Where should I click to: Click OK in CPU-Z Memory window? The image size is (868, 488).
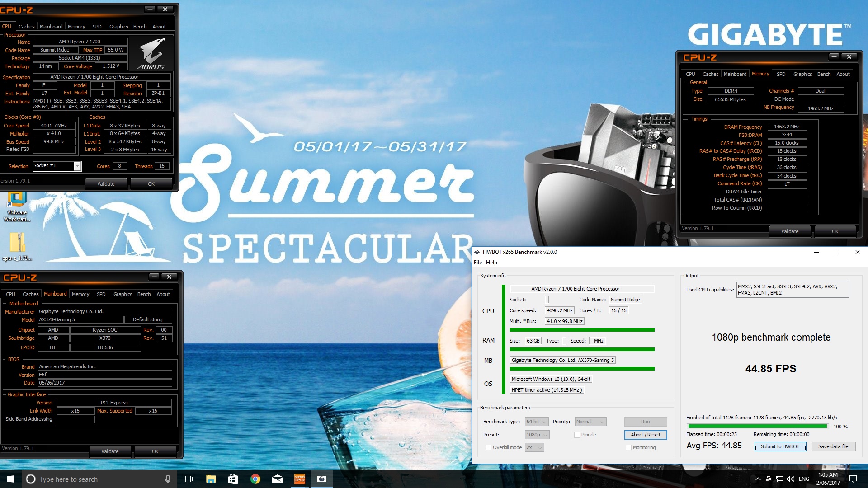tap(835, 231)
